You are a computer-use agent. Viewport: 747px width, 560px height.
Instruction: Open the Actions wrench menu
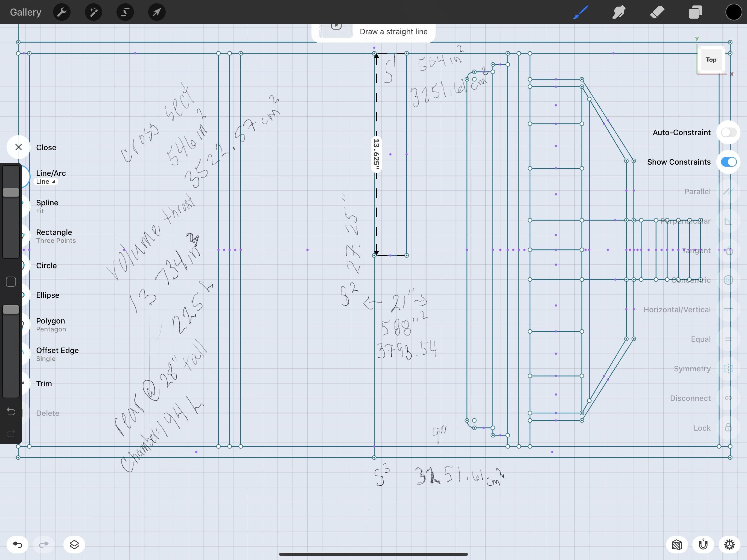[x=62, y=12]
